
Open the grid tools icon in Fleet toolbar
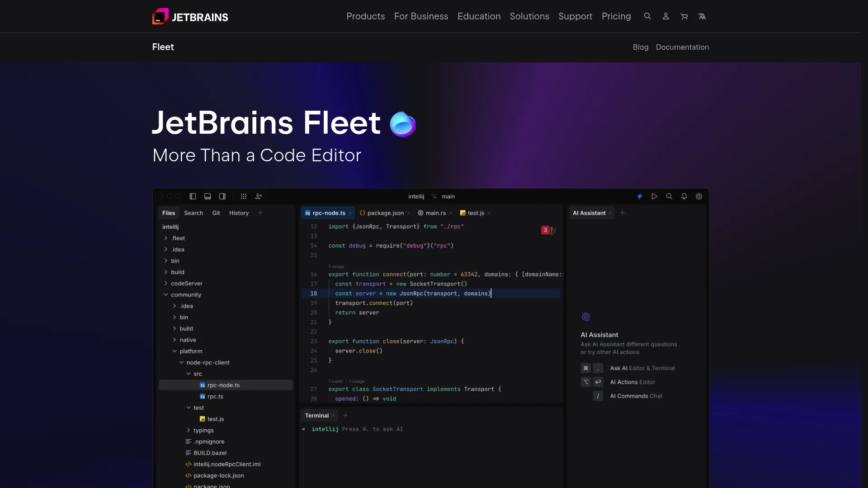point(244,197)
